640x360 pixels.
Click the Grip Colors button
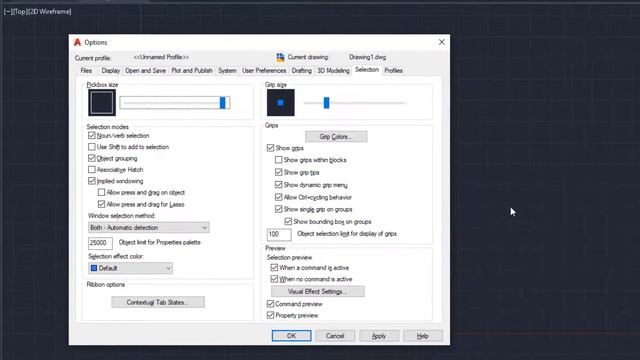336,136
